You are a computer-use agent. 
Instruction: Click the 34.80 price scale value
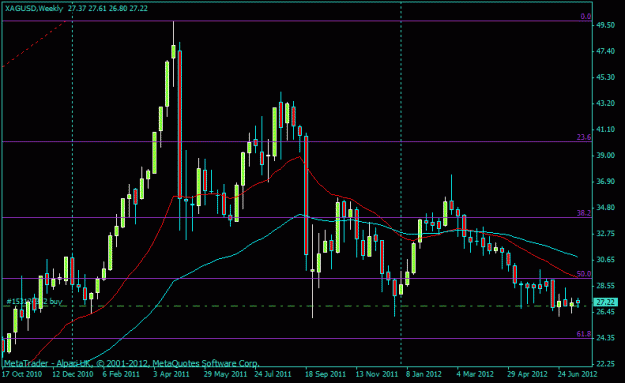coord(605,208)
